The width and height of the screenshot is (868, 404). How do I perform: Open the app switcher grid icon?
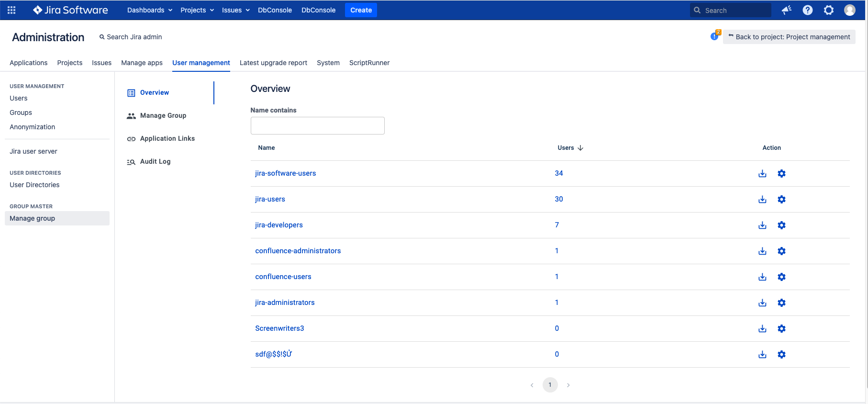[11, 10]
